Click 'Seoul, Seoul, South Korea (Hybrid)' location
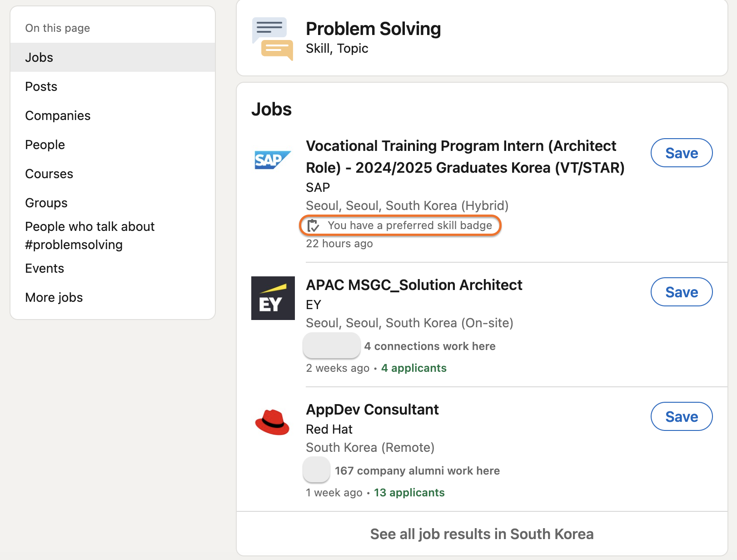This screenshot has height=560, width=737. tap(407, 206)
